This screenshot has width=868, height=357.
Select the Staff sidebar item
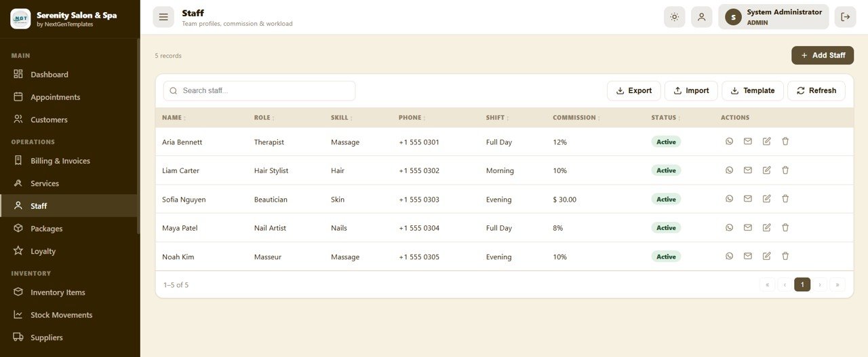tap(69, 206)
